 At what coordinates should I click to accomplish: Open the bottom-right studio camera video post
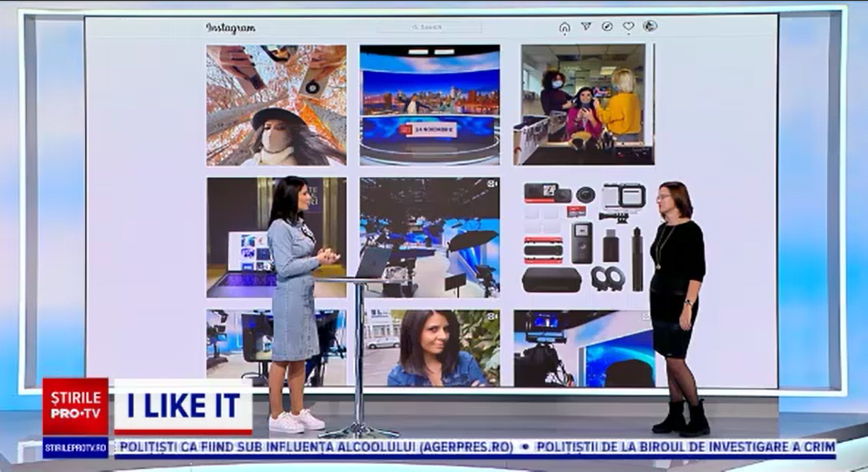click(582, 348)
